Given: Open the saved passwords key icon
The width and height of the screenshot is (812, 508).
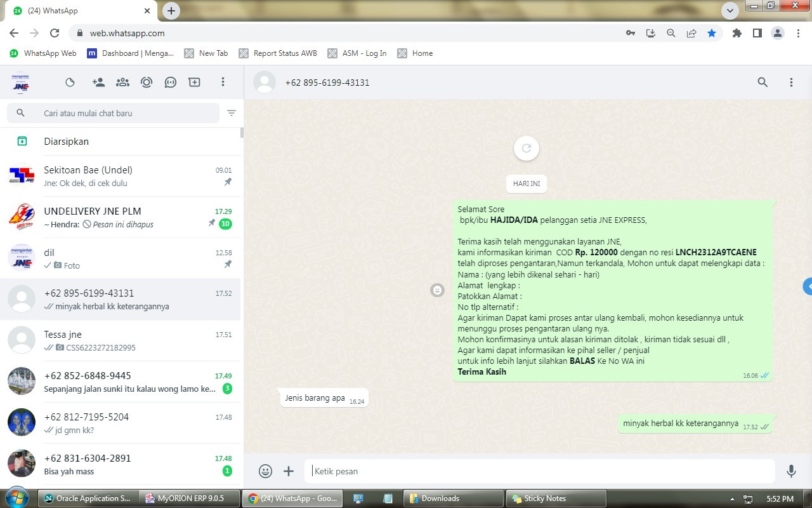Looking at the screenshot, I should 630,33.
